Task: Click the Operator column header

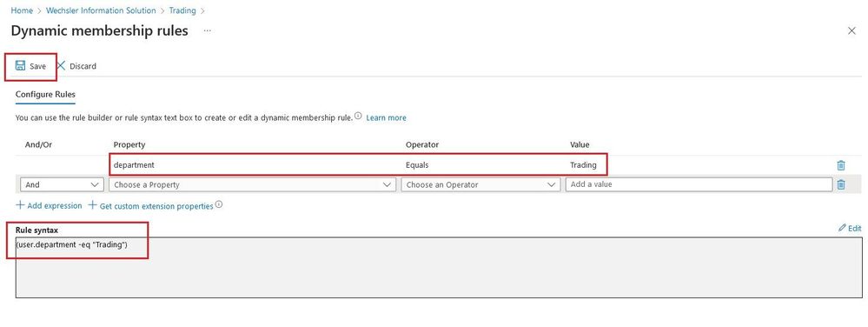Action: coord(421,144)
